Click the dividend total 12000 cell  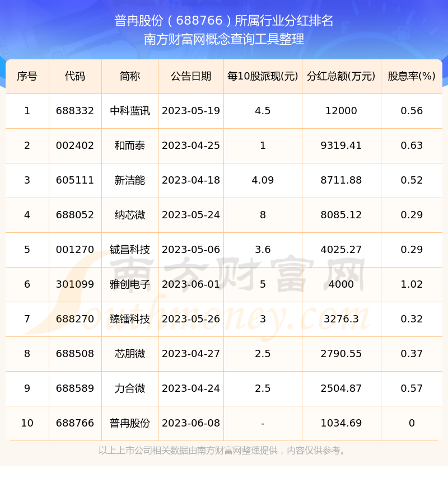pyautogui.click(x=341, y=111)
